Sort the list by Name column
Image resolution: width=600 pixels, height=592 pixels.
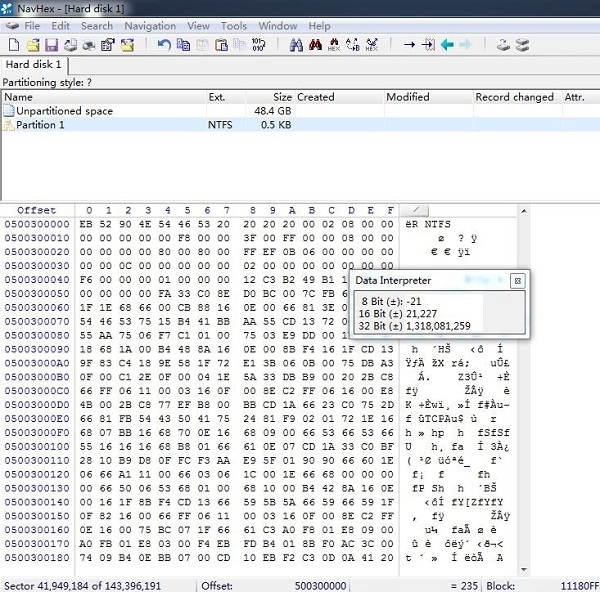point(104,97)
